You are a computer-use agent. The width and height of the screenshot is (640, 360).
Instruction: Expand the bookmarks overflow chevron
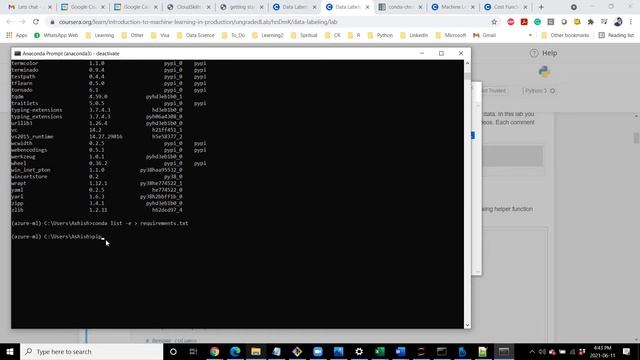point(530,36)
